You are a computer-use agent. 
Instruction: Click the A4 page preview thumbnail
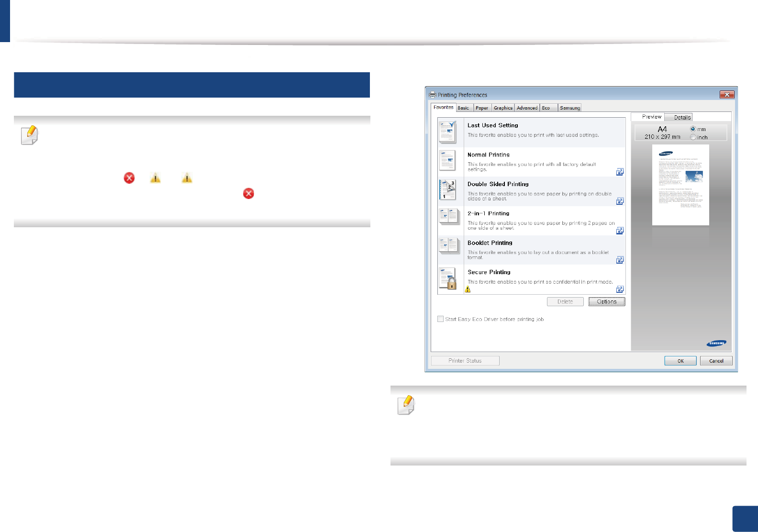(x=680, y=185)
